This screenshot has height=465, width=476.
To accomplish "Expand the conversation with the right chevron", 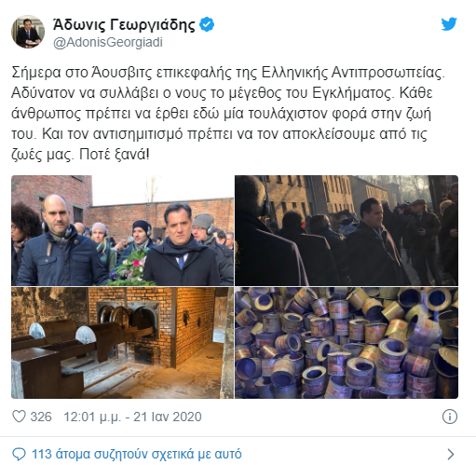I will coord(451,454).
